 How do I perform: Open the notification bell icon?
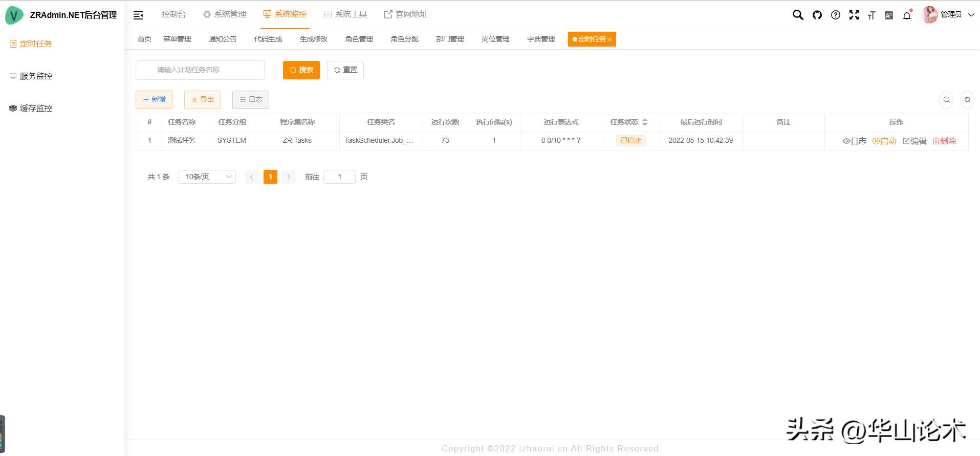click(x=907, y=15)
